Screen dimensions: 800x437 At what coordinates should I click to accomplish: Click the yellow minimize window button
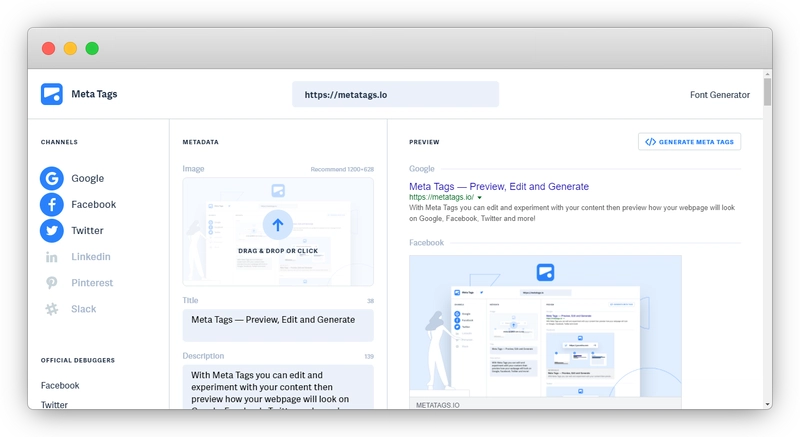(x=70, y=48)
